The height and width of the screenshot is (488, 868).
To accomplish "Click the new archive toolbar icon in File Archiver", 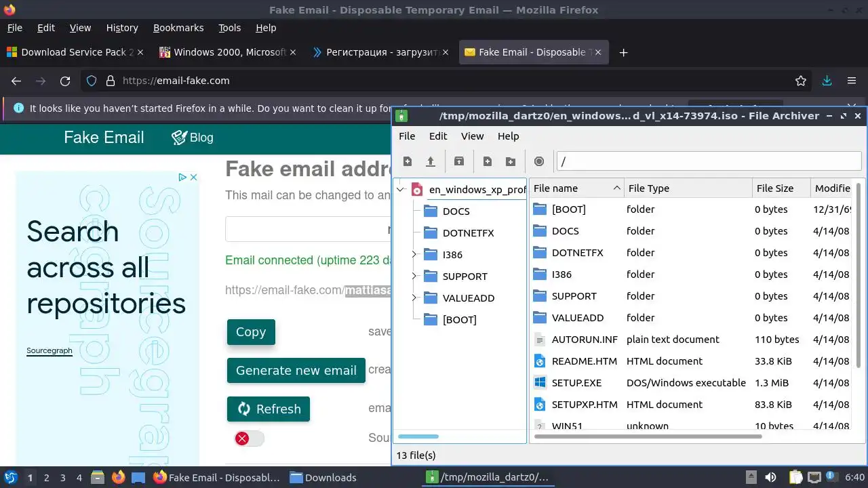I will [x=408, y=161].
